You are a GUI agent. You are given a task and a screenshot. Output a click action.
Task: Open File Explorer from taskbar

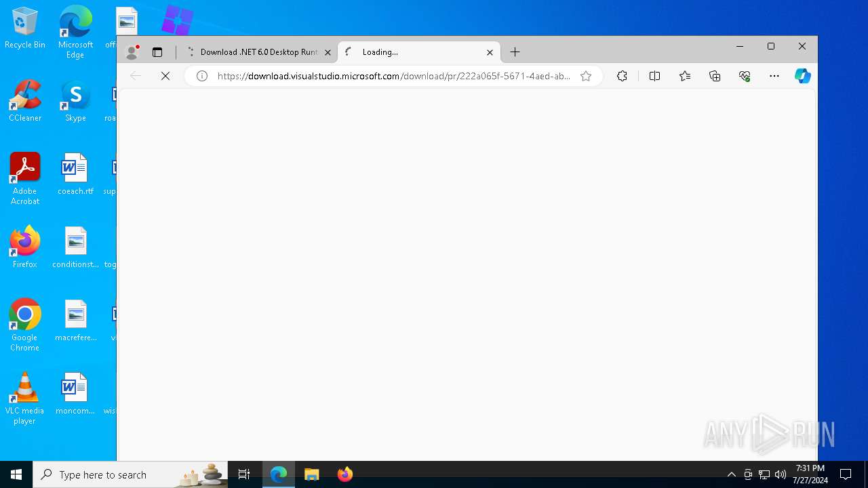point(312,474)
